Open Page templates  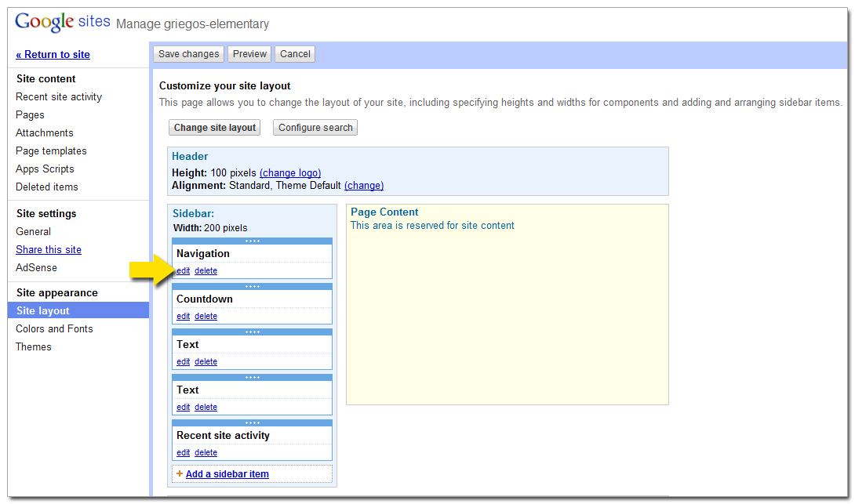(51, 151)
